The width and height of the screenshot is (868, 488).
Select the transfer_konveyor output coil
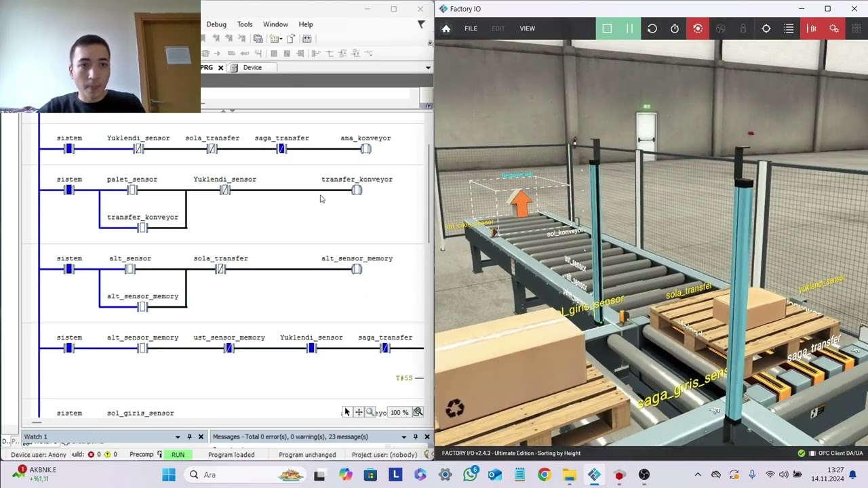pyautogui.click(x=357, y=190)
